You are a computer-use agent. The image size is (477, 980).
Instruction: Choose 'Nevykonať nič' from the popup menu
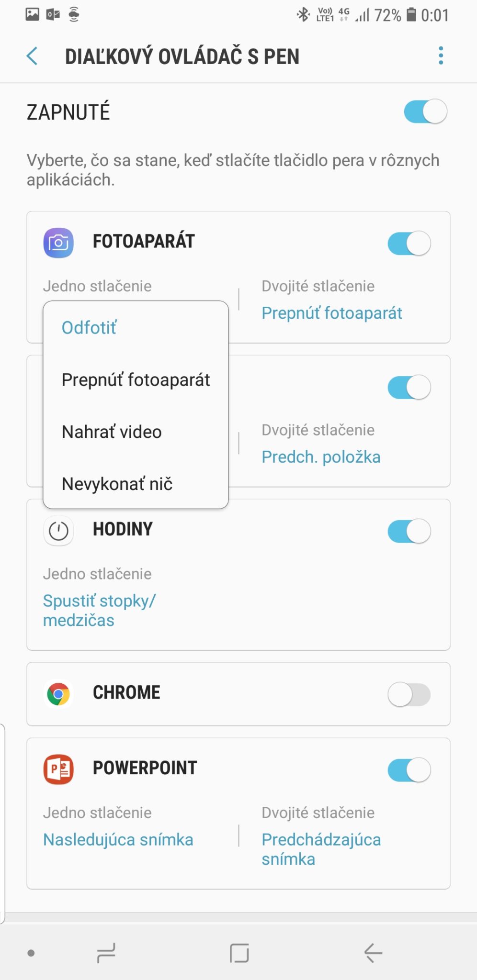[117, 484]
